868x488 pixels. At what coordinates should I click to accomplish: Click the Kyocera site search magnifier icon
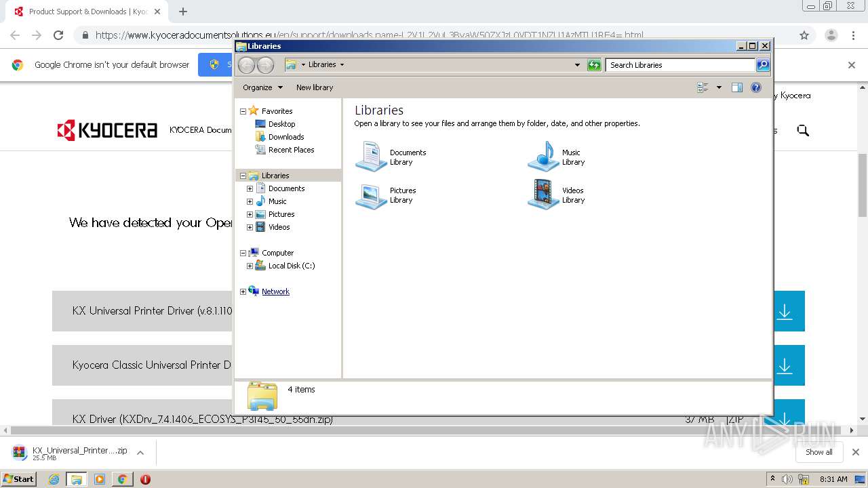(803, 130)
